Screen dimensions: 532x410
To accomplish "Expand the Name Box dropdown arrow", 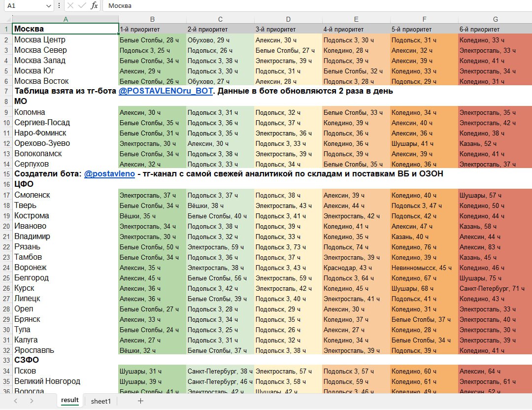I will point(48,5).
